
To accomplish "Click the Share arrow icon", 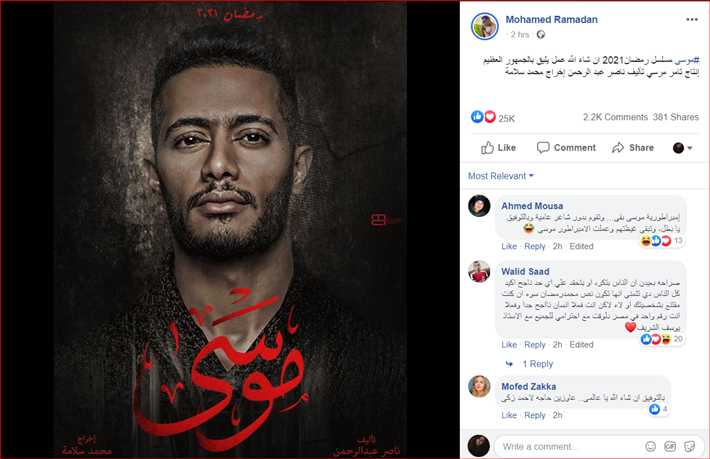I will coord(618,148).
